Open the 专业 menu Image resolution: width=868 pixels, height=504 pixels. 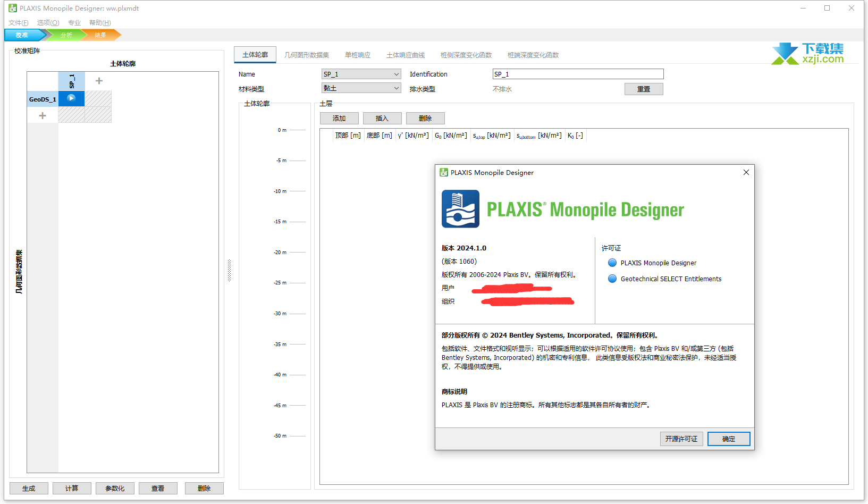(x=74, y=22)
